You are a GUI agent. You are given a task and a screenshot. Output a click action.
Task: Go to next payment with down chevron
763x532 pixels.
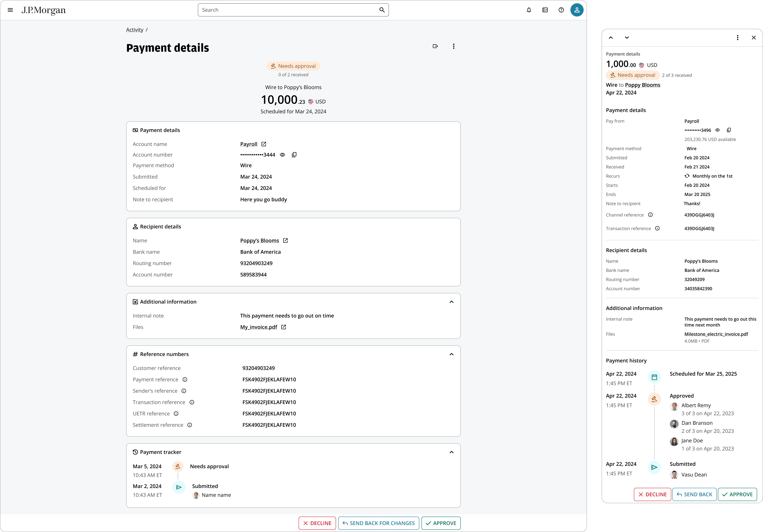pyautogui.click(x=627, y=38)
